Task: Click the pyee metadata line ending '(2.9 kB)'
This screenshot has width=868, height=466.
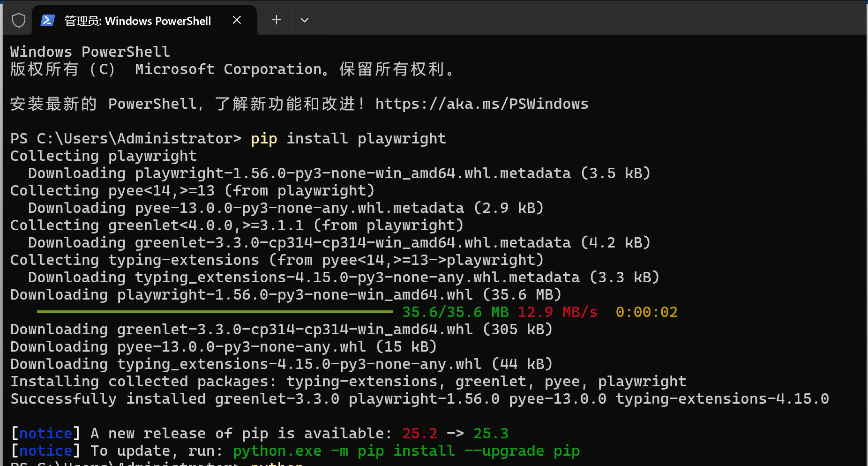Action: tap(286, 208)
